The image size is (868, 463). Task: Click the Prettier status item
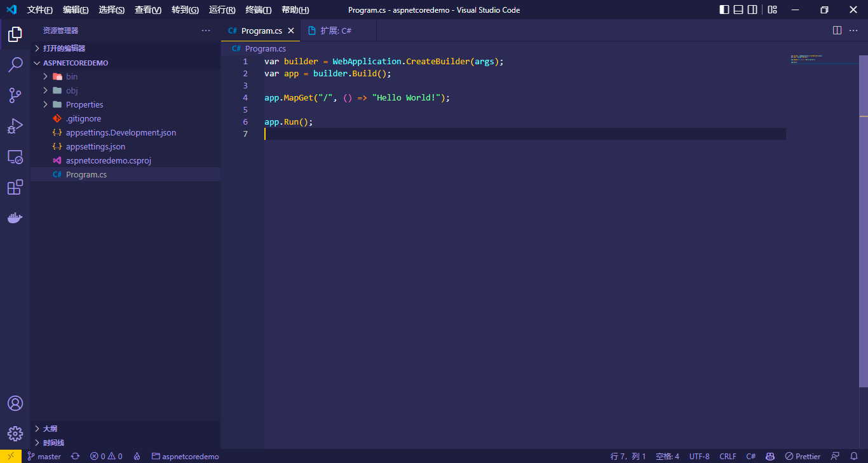click(x=803, y=457)
